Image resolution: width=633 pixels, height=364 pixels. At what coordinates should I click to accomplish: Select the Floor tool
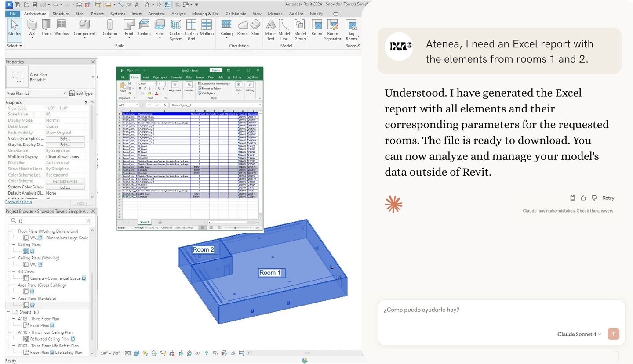(x=160, y=28)
